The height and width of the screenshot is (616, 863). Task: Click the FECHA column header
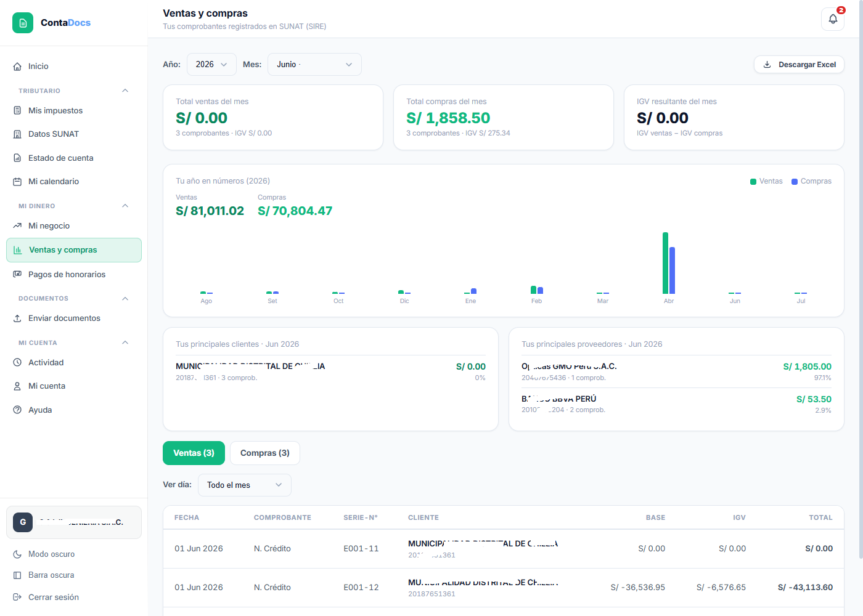click(187, 518)
